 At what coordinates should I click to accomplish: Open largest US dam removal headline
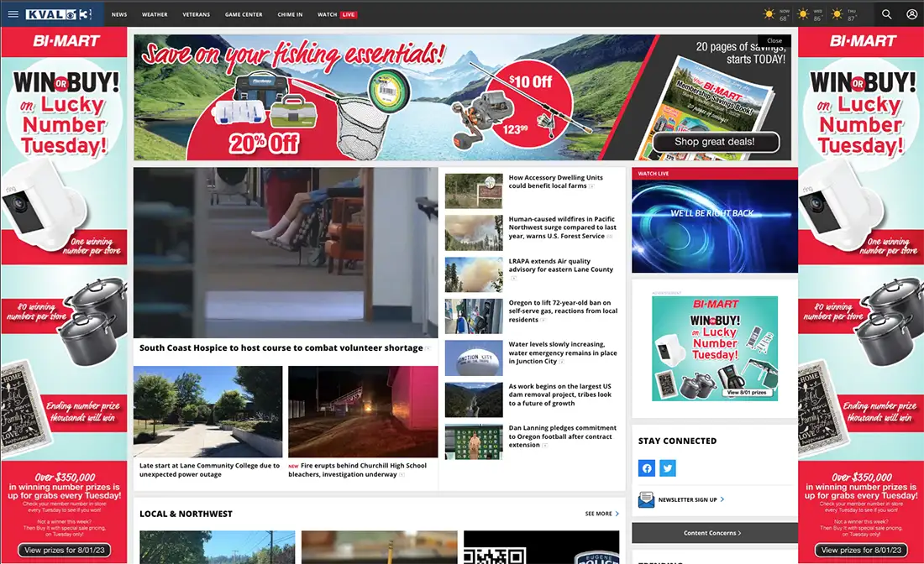pyautogui.click(x=559, y=394)
